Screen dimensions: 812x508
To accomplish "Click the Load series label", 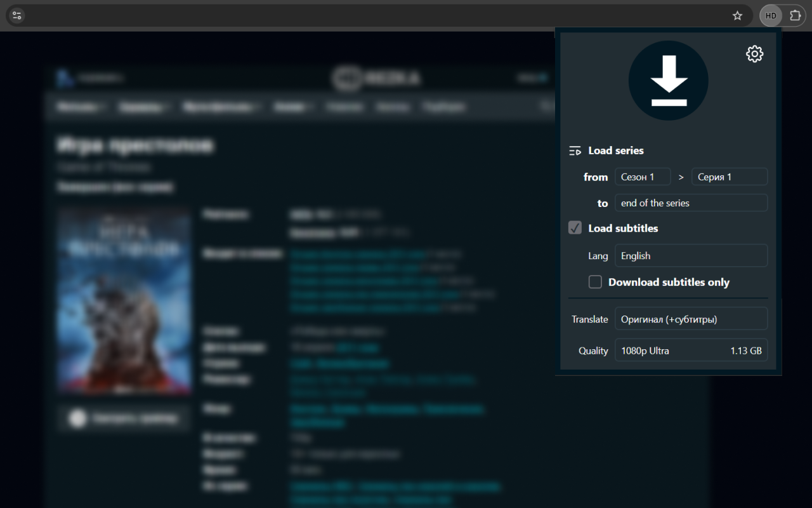I will [616, 150].
